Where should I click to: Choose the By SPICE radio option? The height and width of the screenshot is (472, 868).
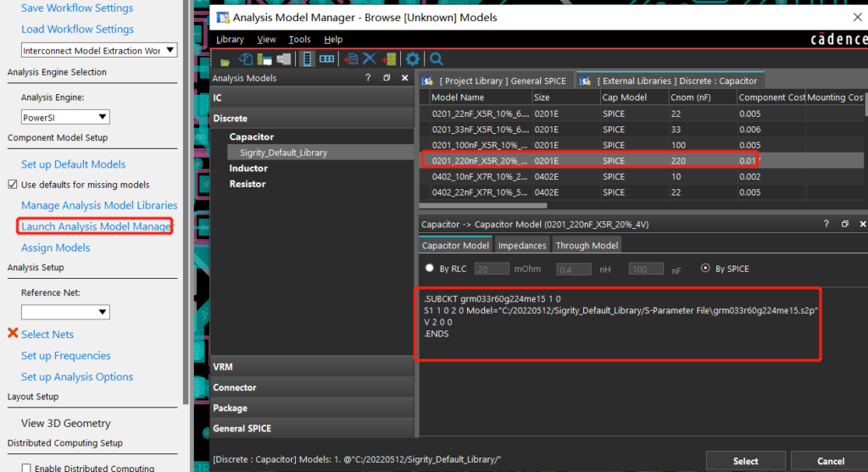[x=705, y=269]
